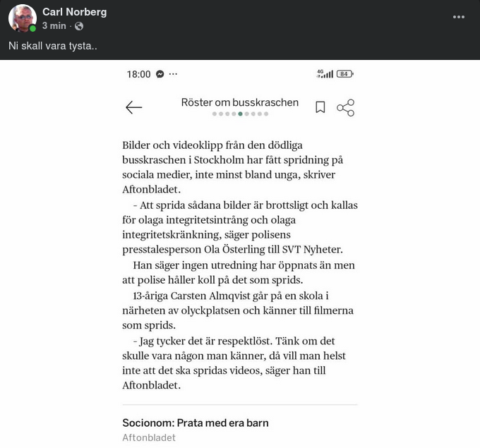Click the 'Röster om busskraschen' header title
Image resolution: width=480 pixels, height=448 pixels.
240,102
